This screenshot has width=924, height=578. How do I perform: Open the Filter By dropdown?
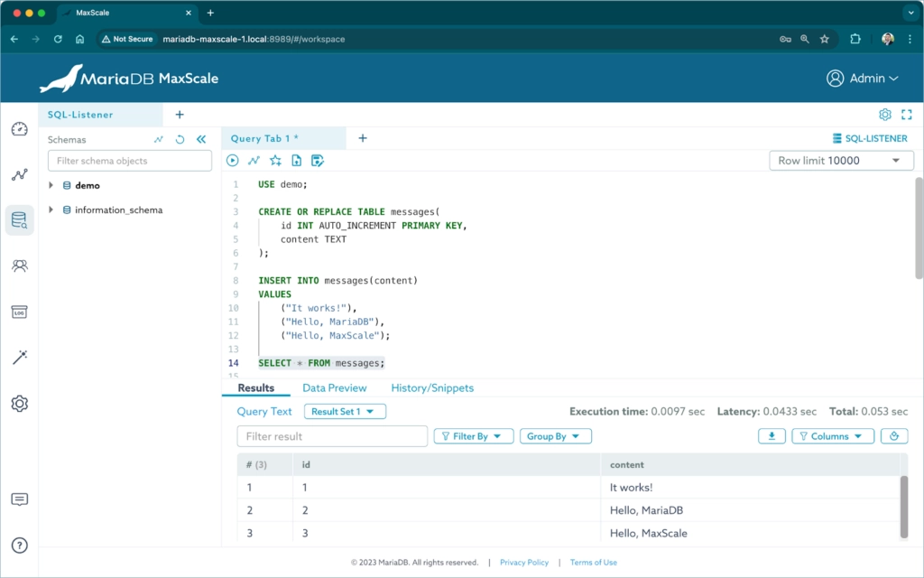(x=474, y=436)
